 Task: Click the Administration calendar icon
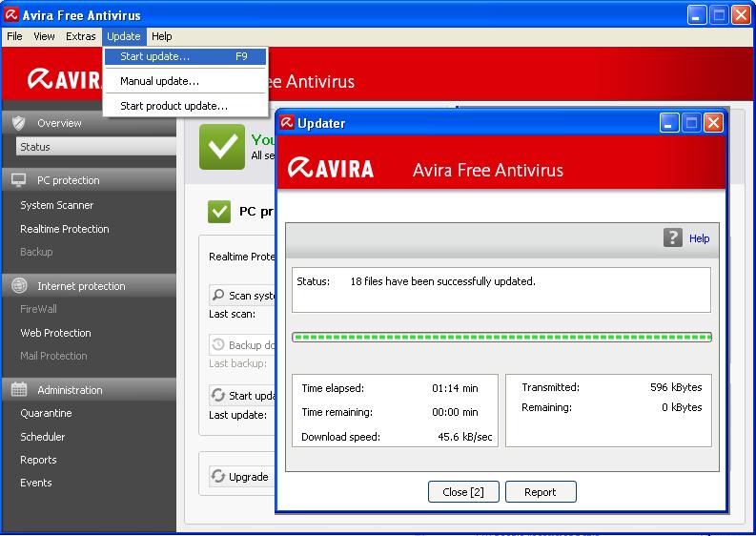pyautogui.click(x=19, y=389)
